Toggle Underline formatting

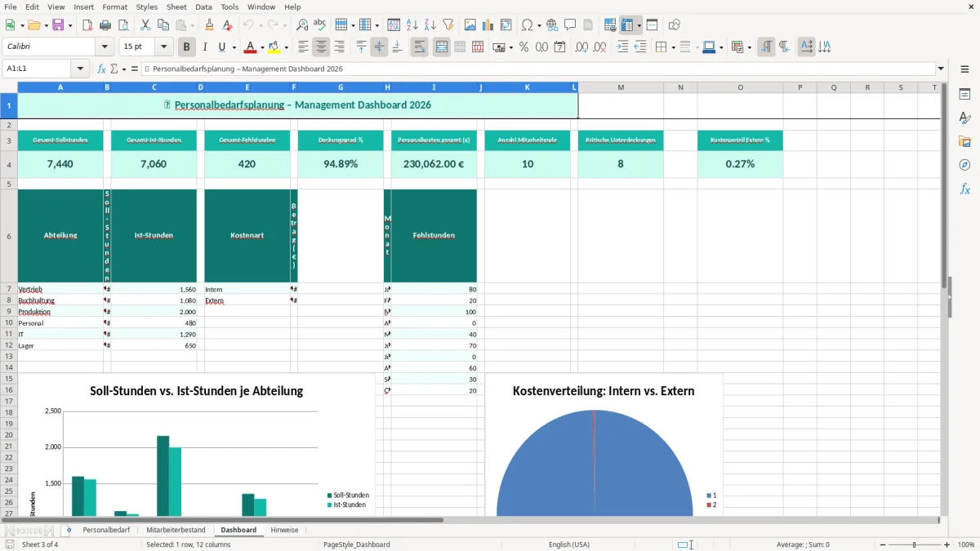coord(222,47)
